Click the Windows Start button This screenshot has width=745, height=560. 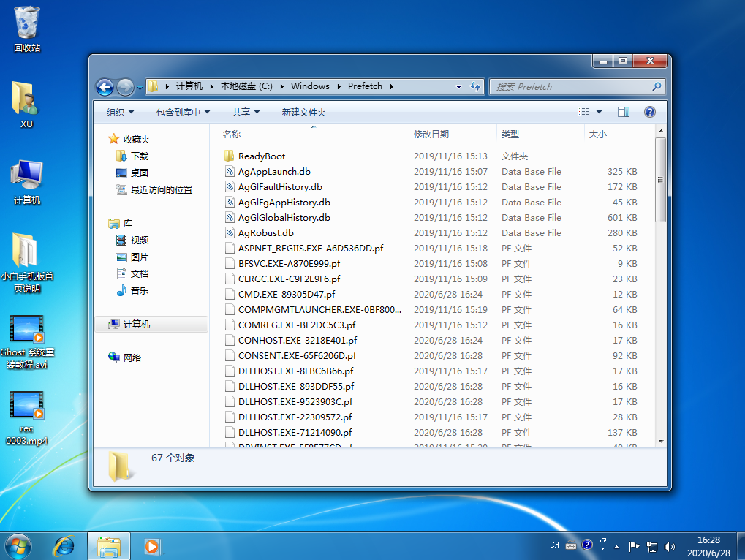18,545
